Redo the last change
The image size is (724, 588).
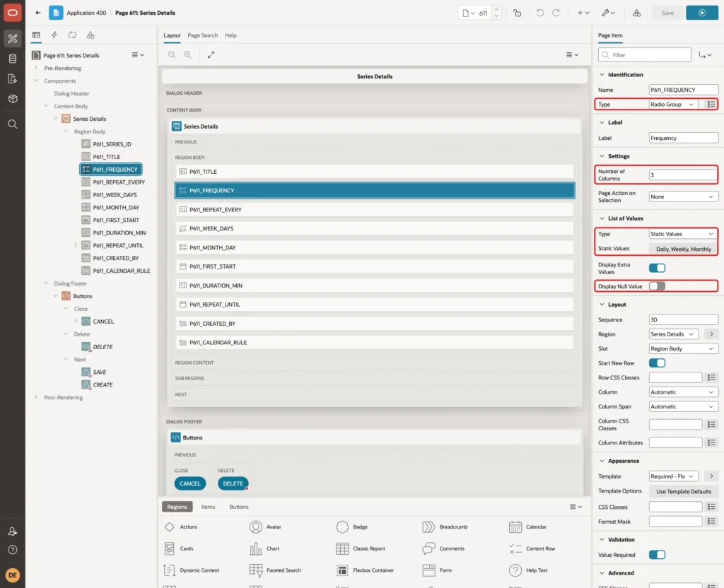point(556,13)
